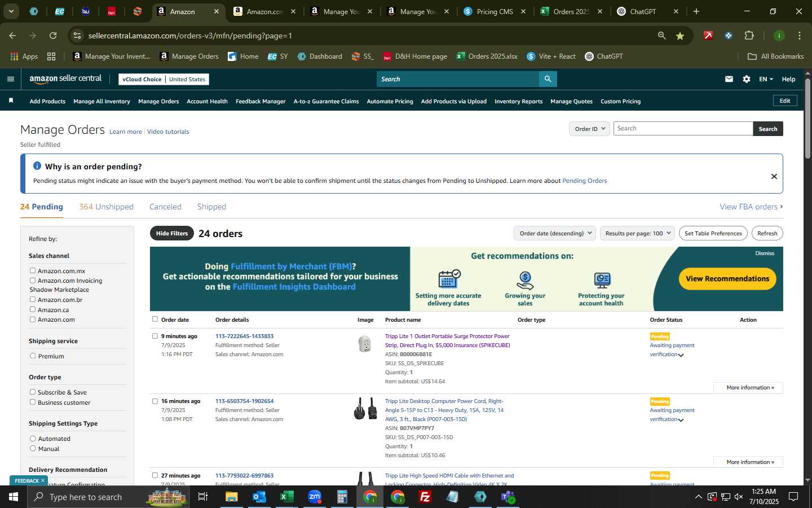Click the browser back arrow

tap(12, 36)
